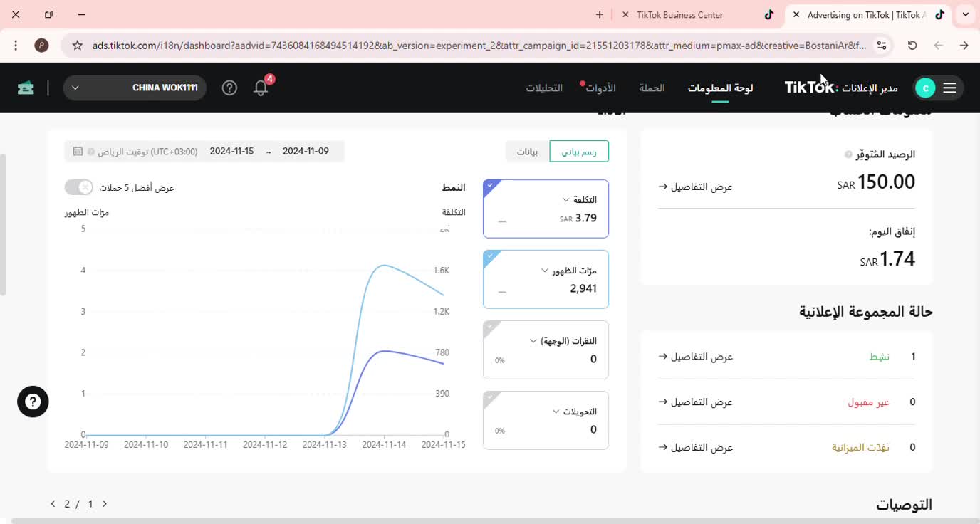Click info icon next to الرصيد المتوفر

[x=848, y=154]
